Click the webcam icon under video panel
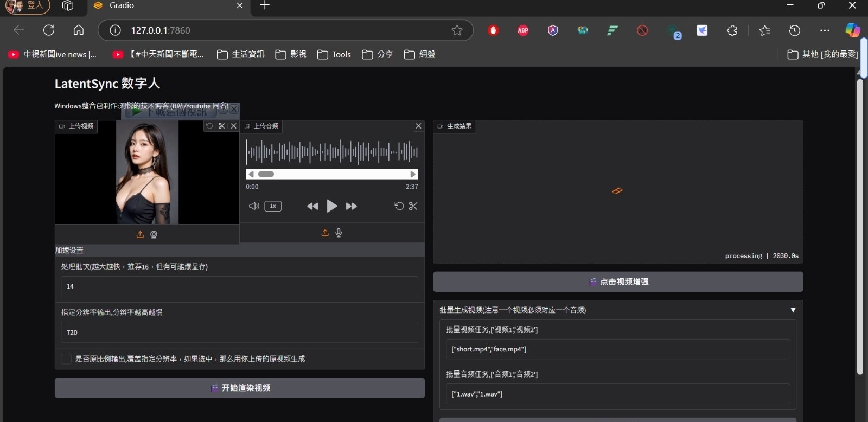The image size is (868, 422). pyautogui.click(x=154, y=234)
